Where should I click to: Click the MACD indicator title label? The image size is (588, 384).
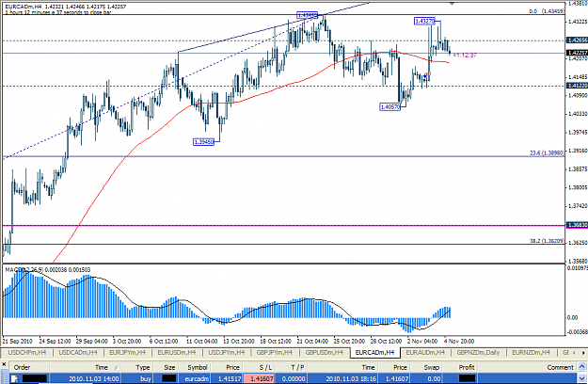pos(48,269)
